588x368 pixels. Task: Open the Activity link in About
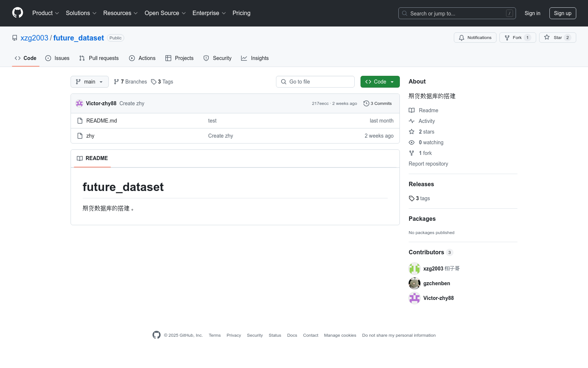click(422, 121)
